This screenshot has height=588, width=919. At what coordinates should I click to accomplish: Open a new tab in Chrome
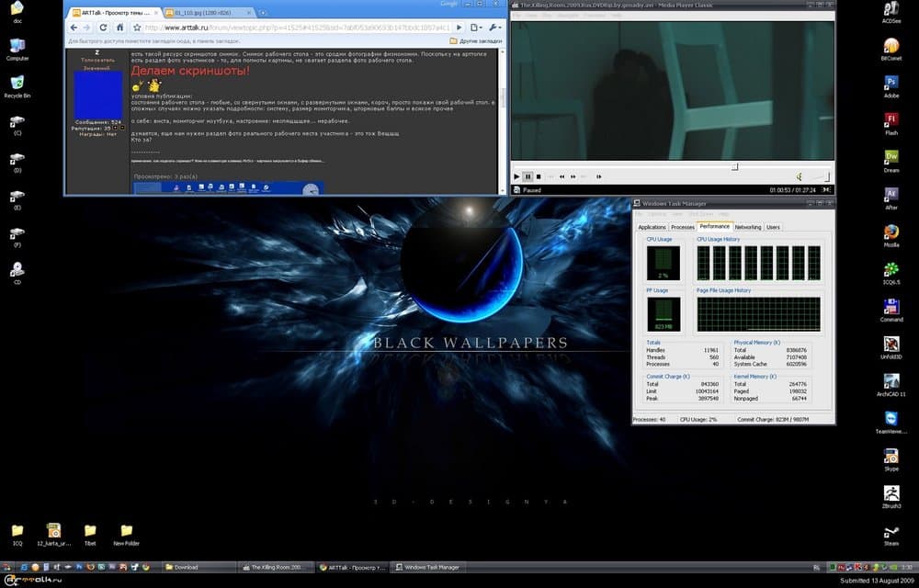263,12
